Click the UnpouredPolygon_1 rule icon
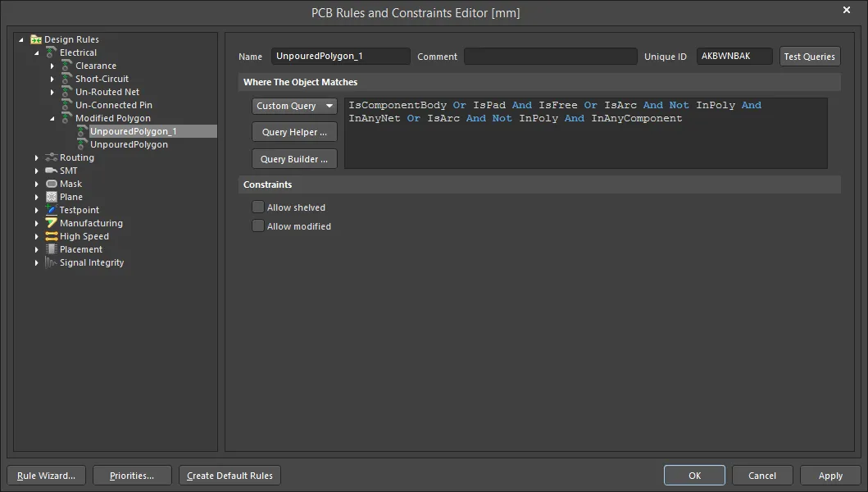Viewport: 868px width, 492px height. 82,131
